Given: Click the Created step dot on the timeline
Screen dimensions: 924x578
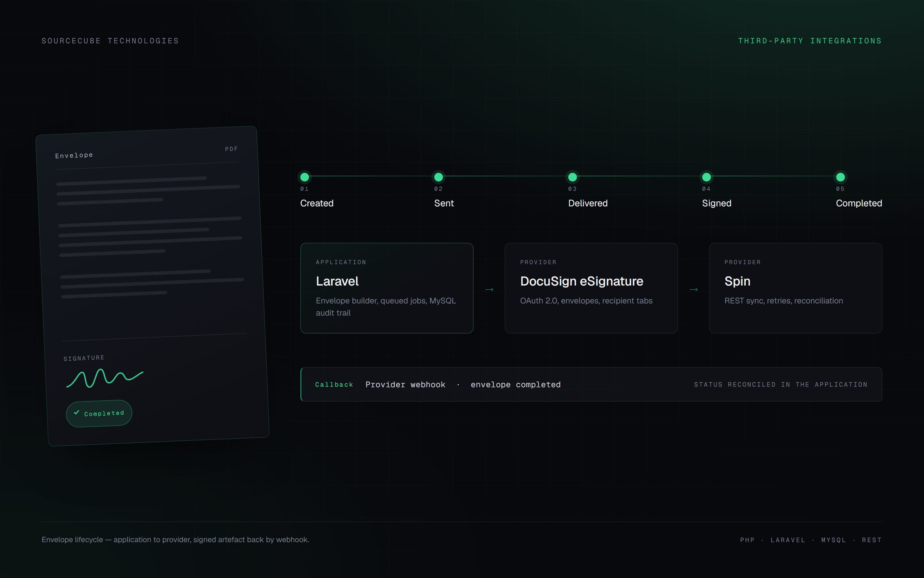Looking at the screenshot, I should coord(304,177).
